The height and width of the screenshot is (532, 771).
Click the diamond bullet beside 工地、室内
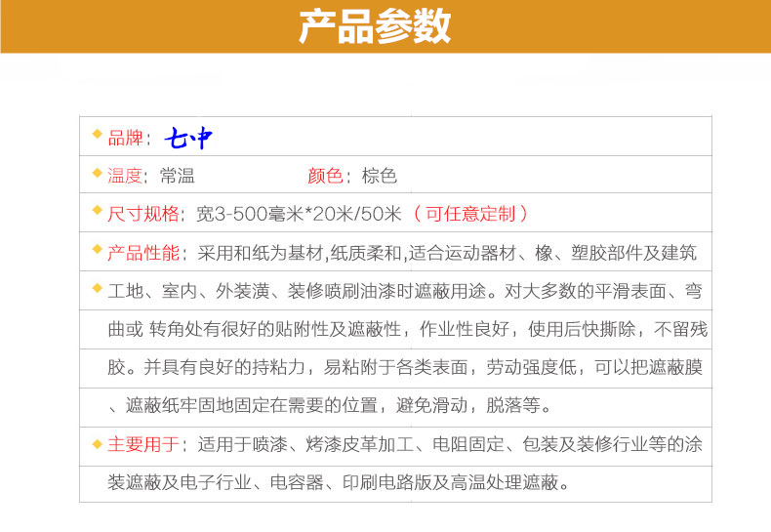click(98, 287)
